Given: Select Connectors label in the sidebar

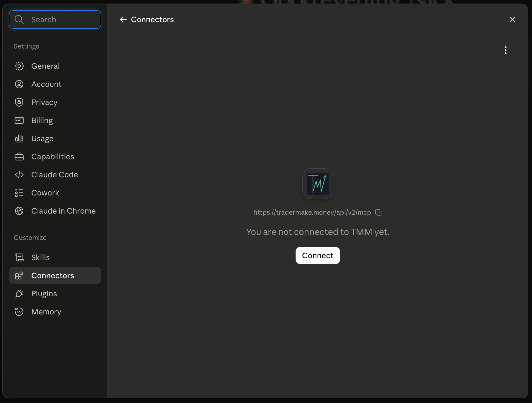Looking at the screenshot, I should [53, 276].
